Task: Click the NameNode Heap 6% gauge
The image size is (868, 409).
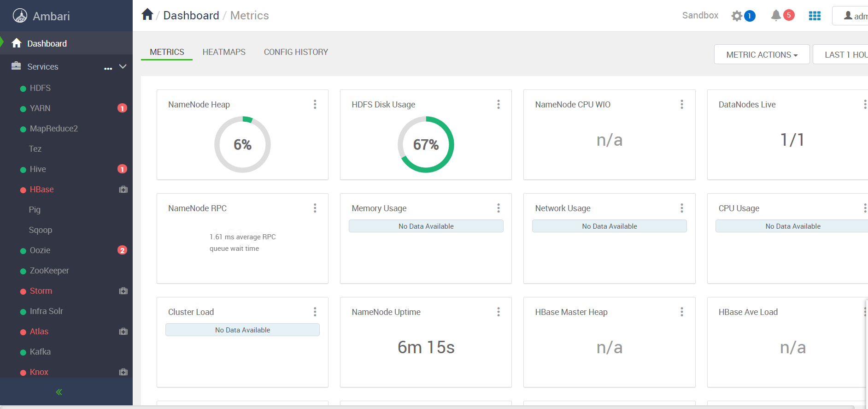Action: tap(242, 144)
